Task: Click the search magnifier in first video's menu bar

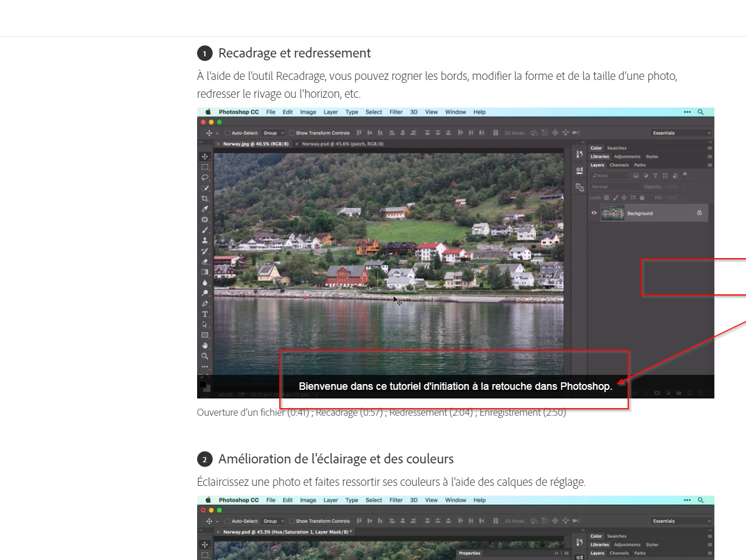Action: point(701,112)
